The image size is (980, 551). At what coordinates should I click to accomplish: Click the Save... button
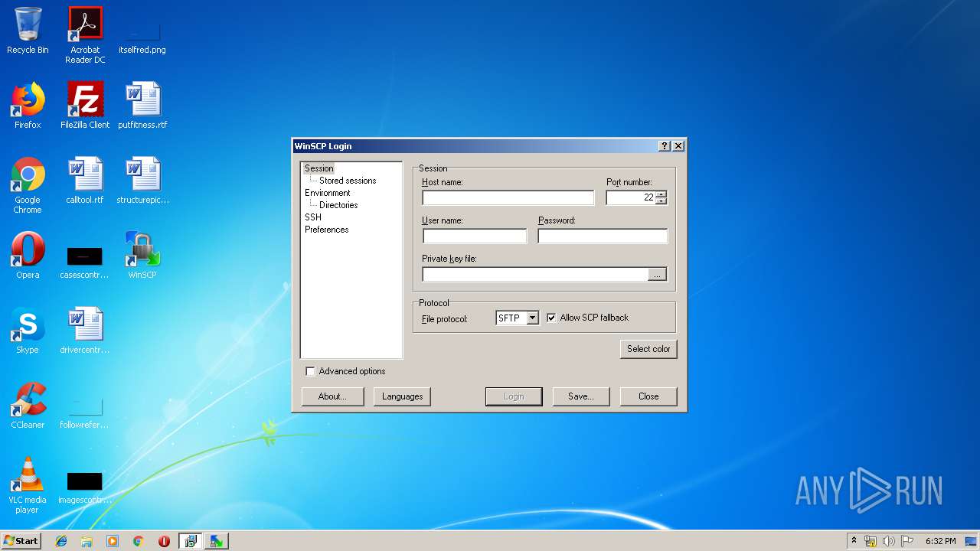pos(581,396)
